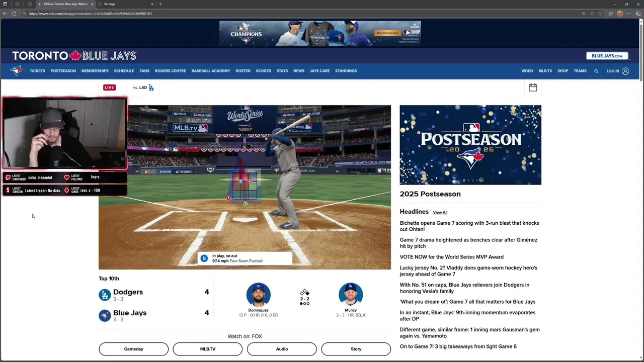This screenshot has height=362, width=644.
Task: Open headline On to Game 7 takeaways
Action: coord(458,346)
